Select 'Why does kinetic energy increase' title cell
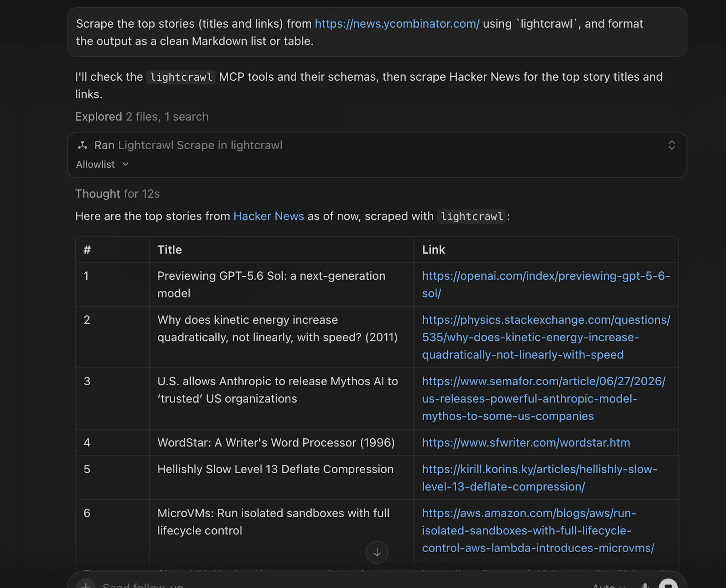Viewport: 726px width, 588px height. click(281, 337)
